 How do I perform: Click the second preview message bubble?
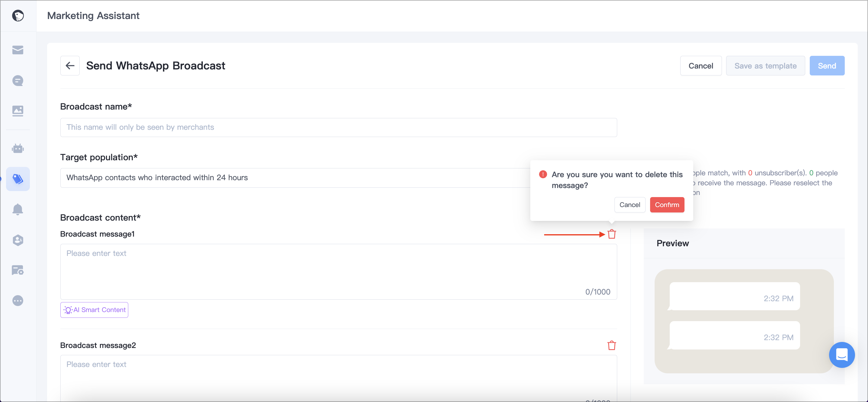tap(735, 335)
